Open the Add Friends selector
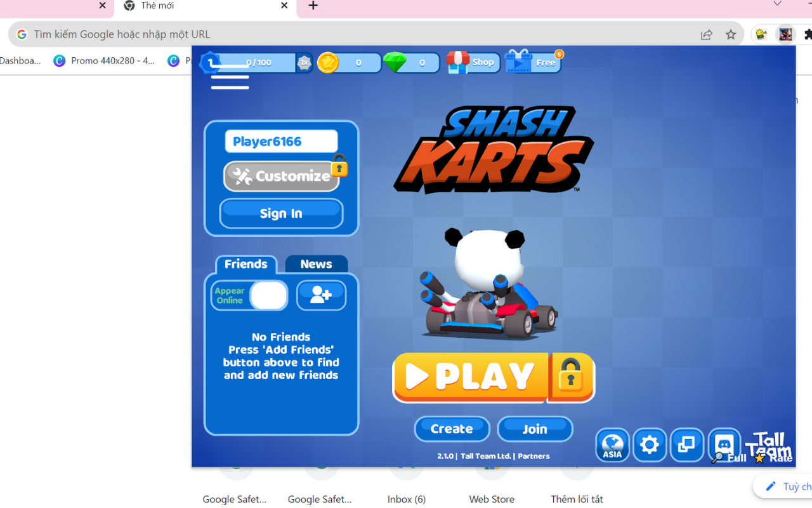 pos(321,295)
